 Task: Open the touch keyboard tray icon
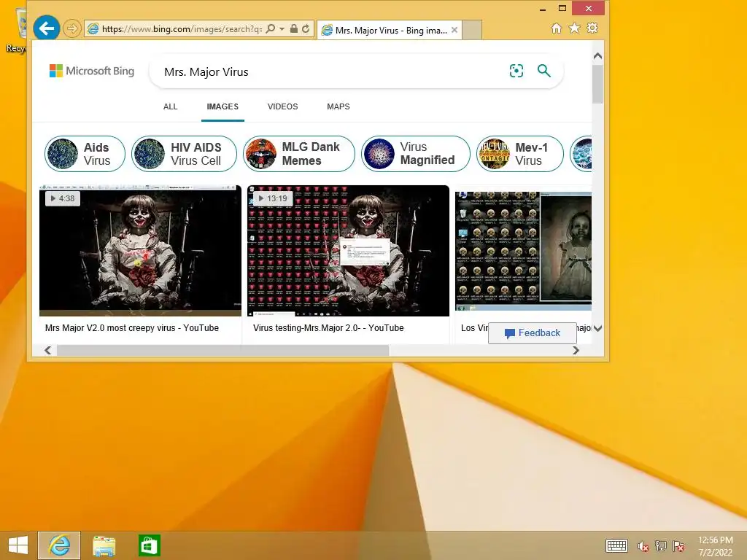click(616, 545)
